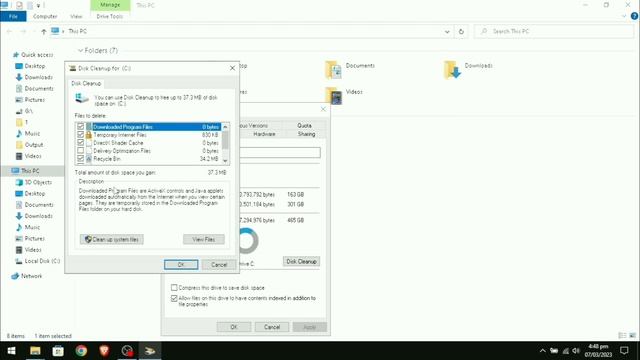Open the Drive Tools ribbon tab
The width and height of the screenshot is (640, 360).
click(x=110, y=16)
